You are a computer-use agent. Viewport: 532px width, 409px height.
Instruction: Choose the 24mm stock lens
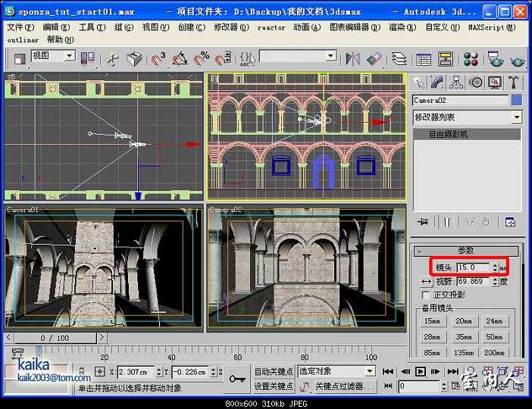coord(494,321)
